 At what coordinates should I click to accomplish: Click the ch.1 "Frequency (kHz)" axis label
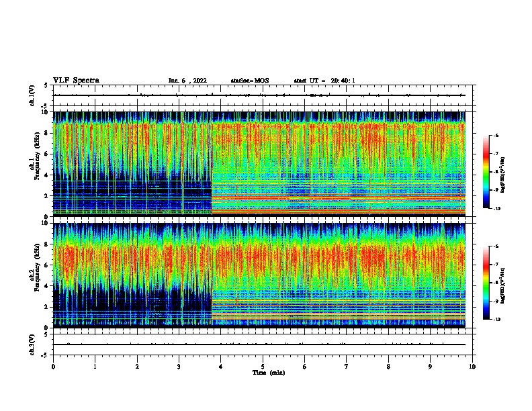(x=37, y=156)
